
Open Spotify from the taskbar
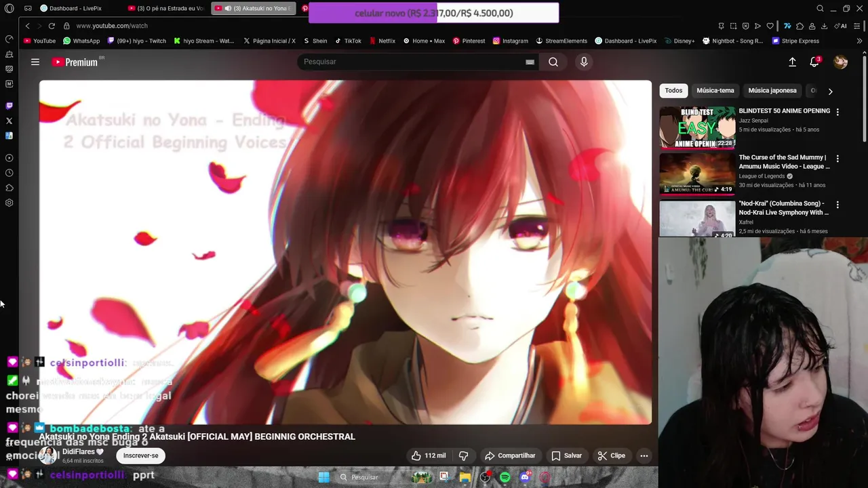pyautogui.click(x=505, y=477)
